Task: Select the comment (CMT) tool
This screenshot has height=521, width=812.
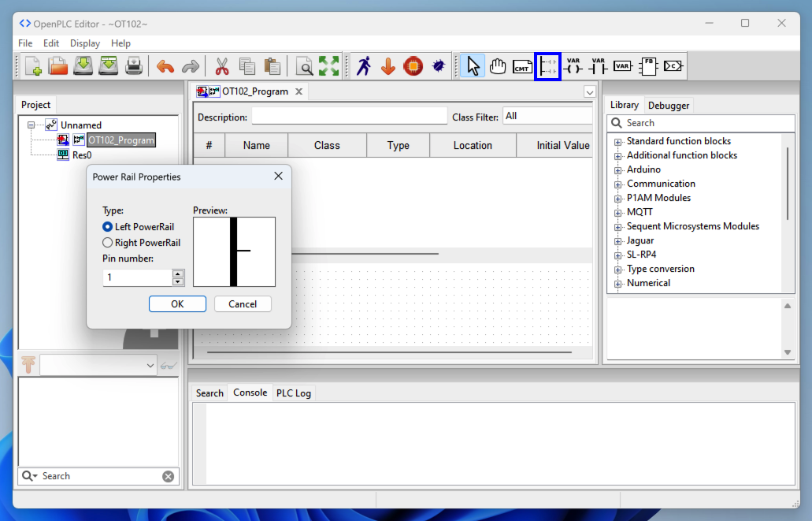Action: point(522,66)
